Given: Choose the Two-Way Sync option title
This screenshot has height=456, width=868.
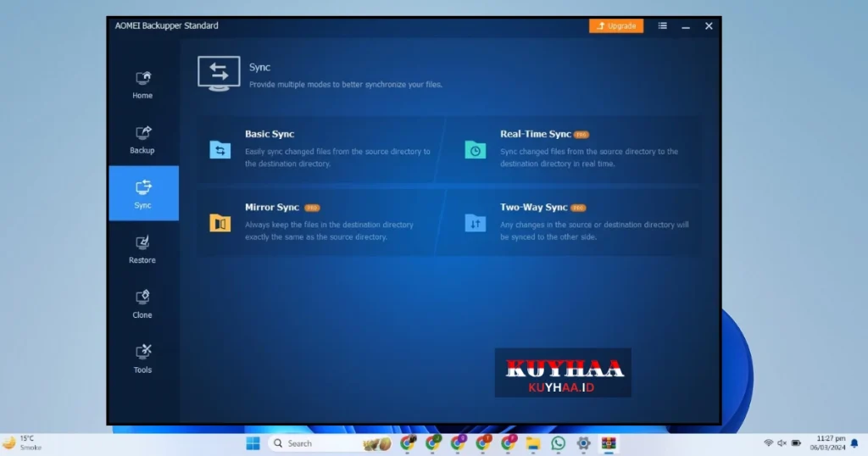Looking at the screenshot, I should coord(534,207).
